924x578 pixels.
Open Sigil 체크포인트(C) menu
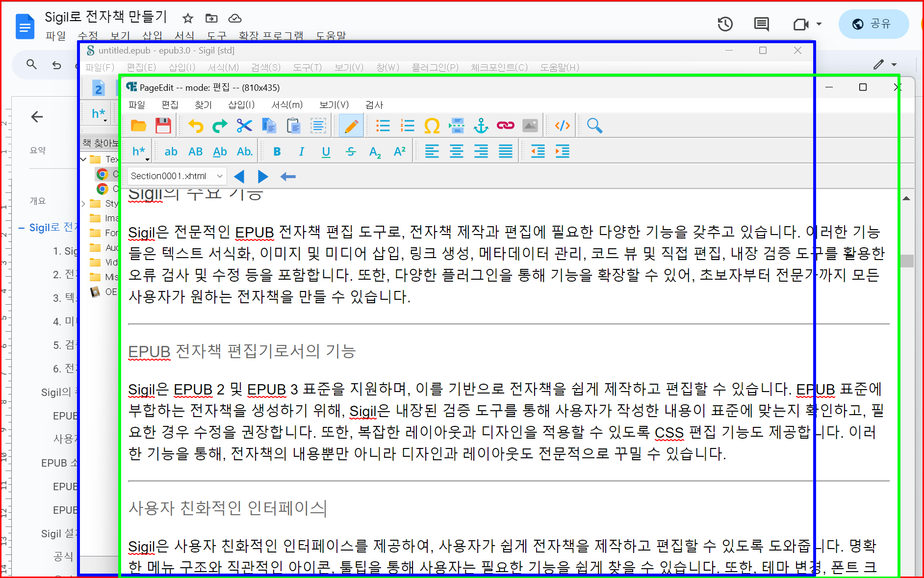tap(499, 67)
